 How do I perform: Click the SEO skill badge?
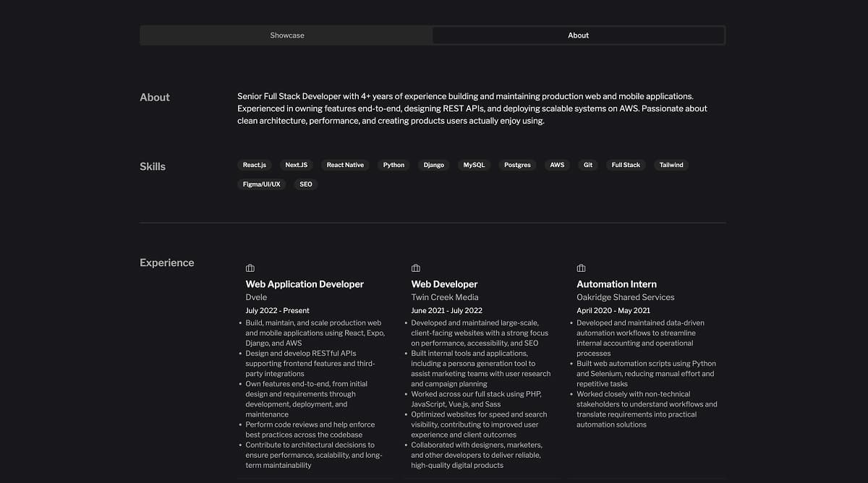(x=306, y=184)
